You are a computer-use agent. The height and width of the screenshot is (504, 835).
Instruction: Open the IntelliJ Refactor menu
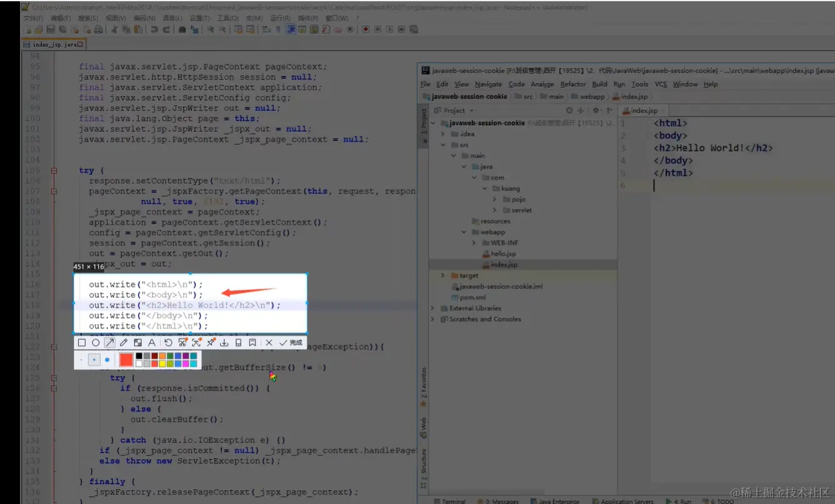pos(573,84)
